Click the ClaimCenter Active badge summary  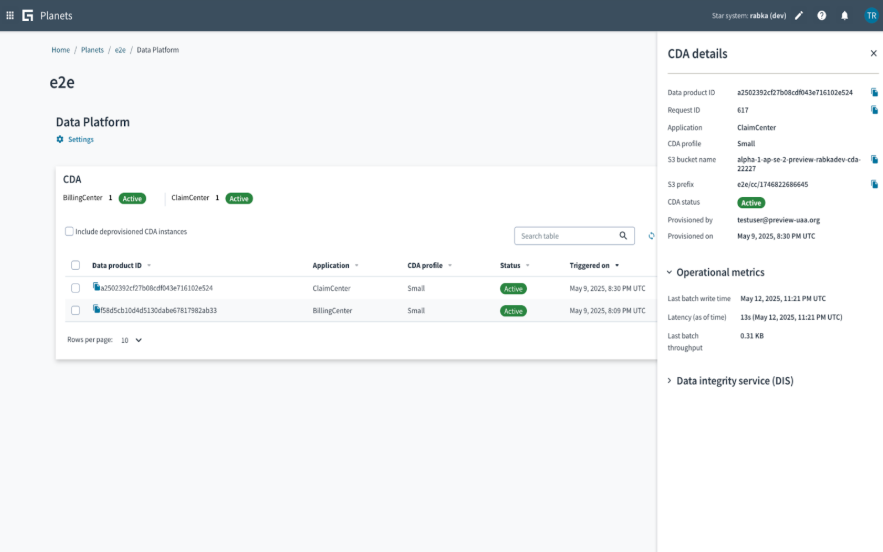click(x=239, y=198)
